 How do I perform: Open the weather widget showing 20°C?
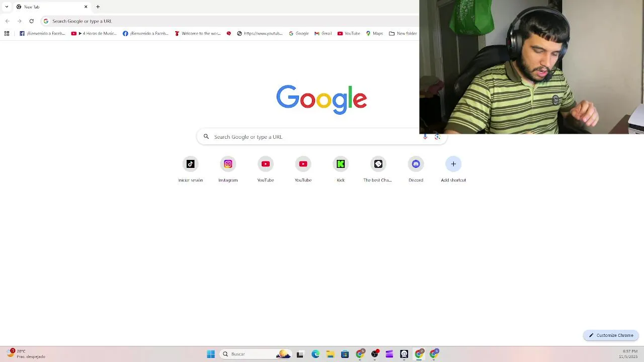[x=26, y=354]
